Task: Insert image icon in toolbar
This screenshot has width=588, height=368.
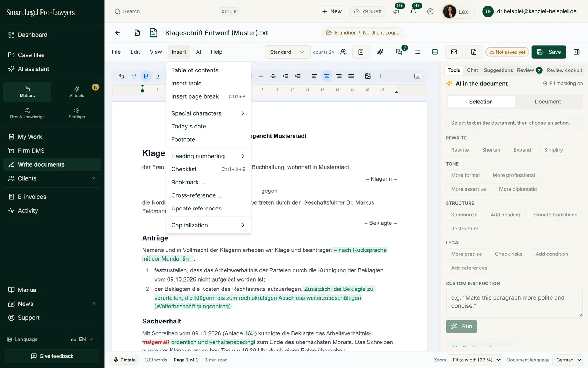Action: 368,76
